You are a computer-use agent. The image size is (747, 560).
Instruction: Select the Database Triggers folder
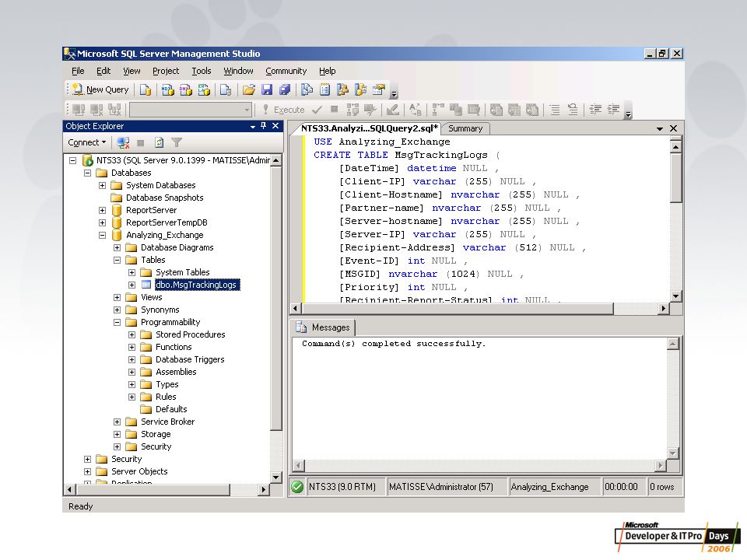point(190,359)
